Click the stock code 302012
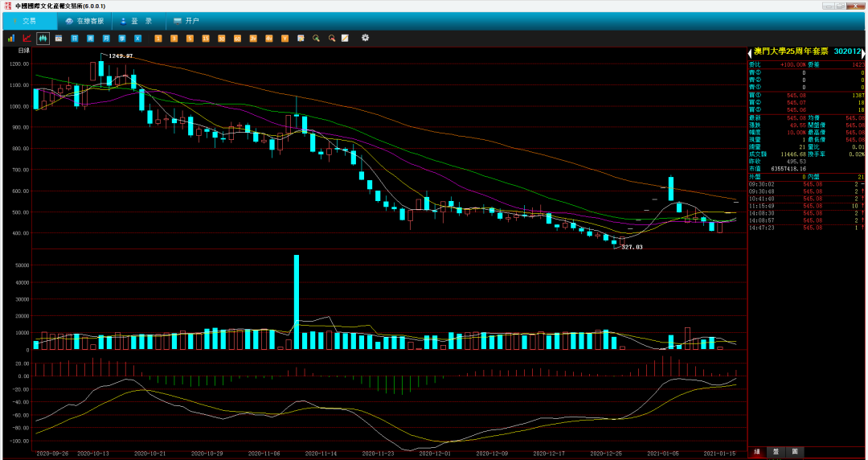The width and height of the screenshot is (868, 460). 848,51
